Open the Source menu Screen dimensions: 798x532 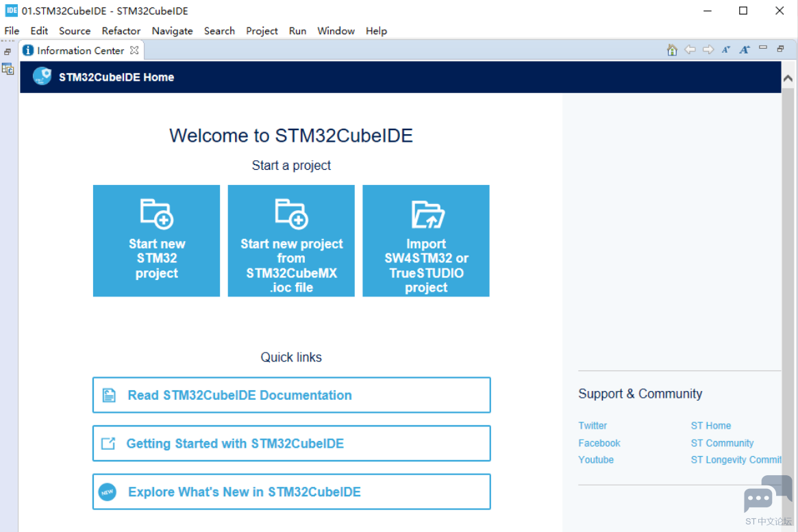click(75, 31)
